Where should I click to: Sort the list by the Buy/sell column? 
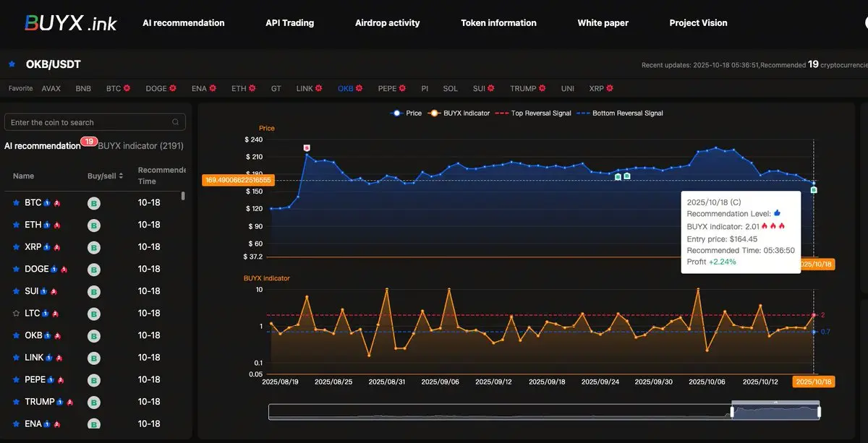click(x=106, y=176)
